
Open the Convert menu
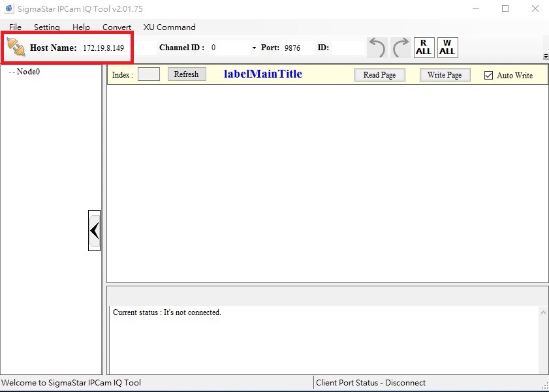(117, 27)
